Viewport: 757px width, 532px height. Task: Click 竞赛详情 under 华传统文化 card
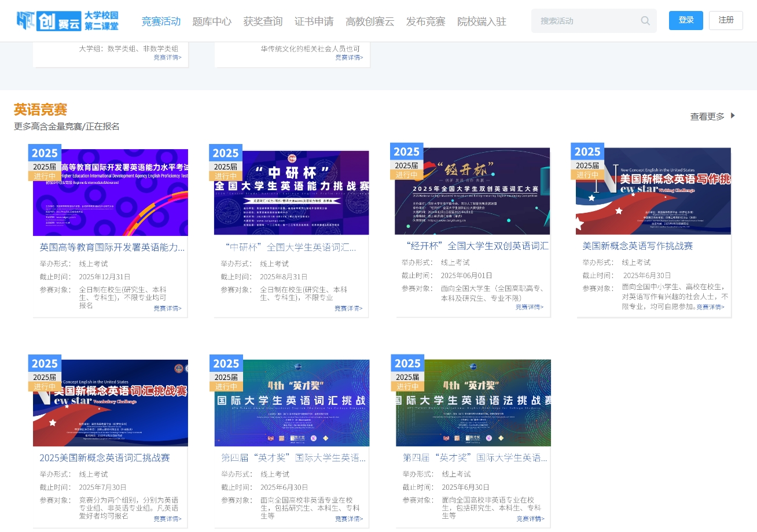pos(350,57)
